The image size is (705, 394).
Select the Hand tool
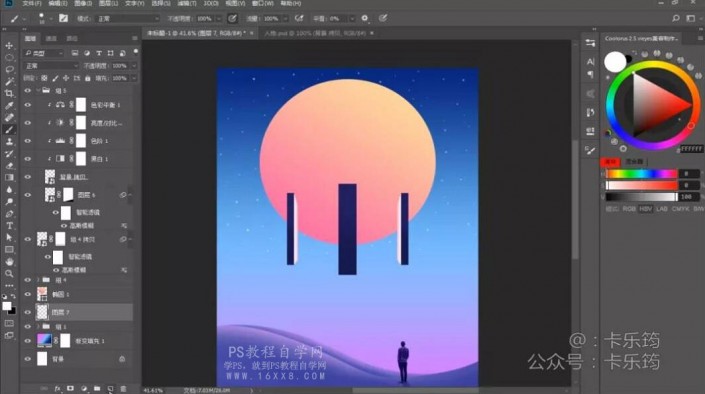[x=9, y=261]
